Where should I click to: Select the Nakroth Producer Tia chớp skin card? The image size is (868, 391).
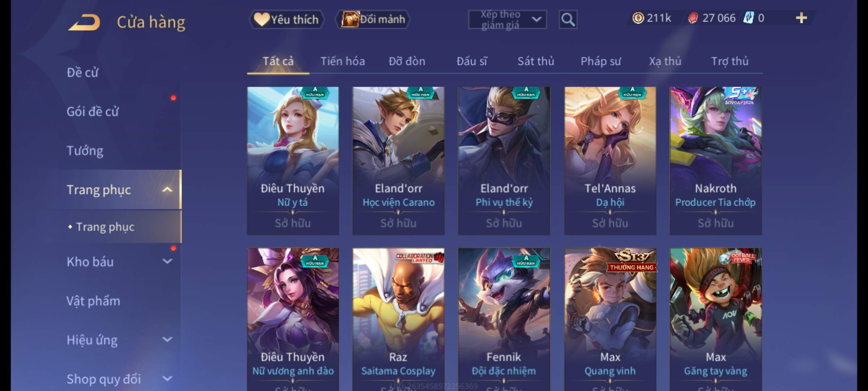(716, 161)
